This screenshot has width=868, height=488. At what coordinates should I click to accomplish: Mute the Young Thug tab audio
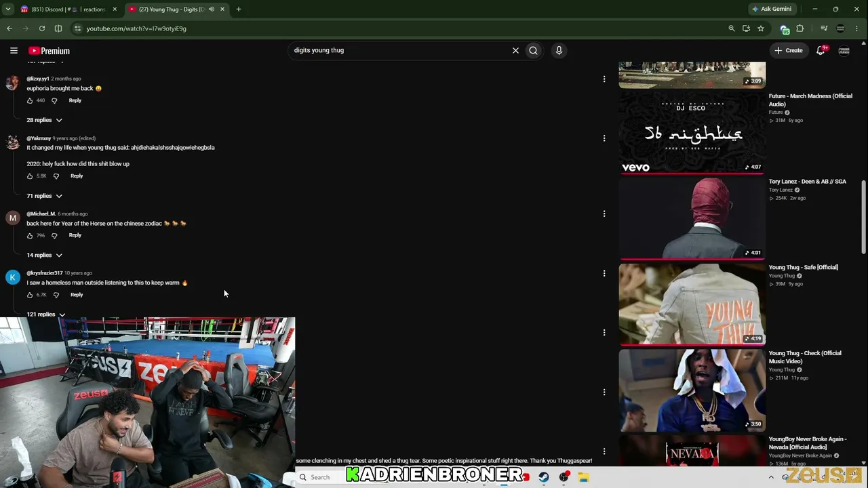[x=212, y=9]
